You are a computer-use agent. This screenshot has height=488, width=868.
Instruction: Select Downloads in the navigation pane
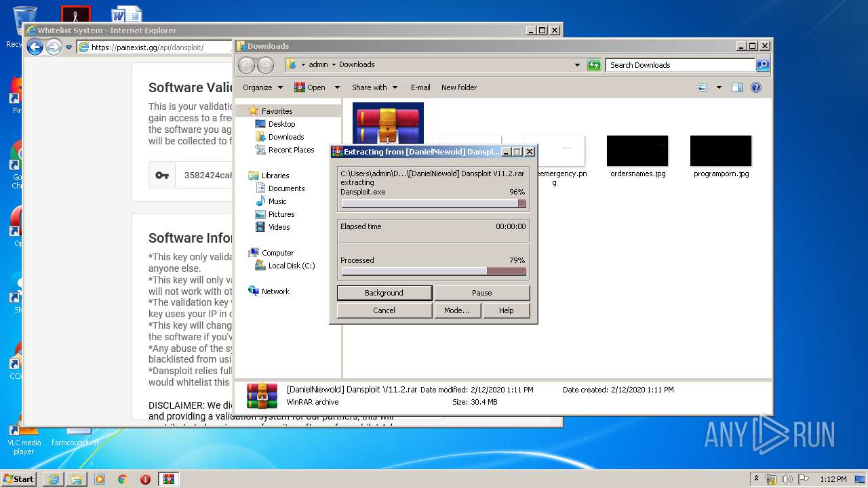pos(286,137)
